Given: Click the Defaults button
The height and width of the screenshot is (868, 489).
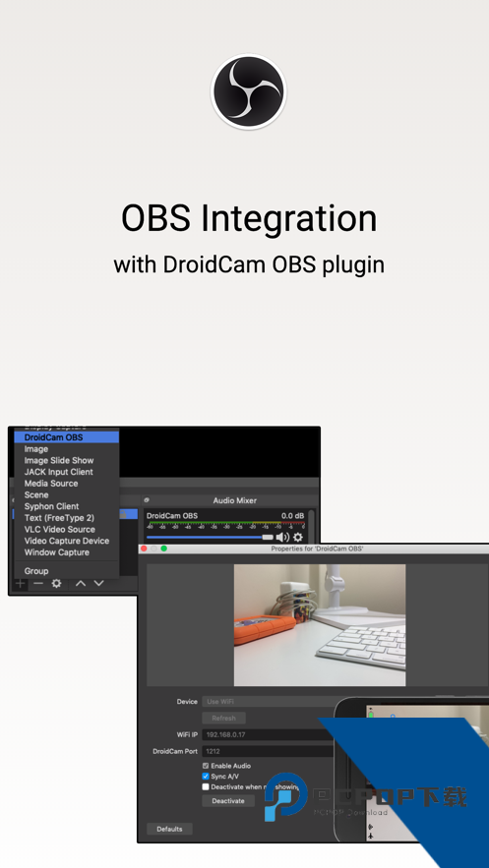Looking at the screenshot, I should tap(169, 829).
